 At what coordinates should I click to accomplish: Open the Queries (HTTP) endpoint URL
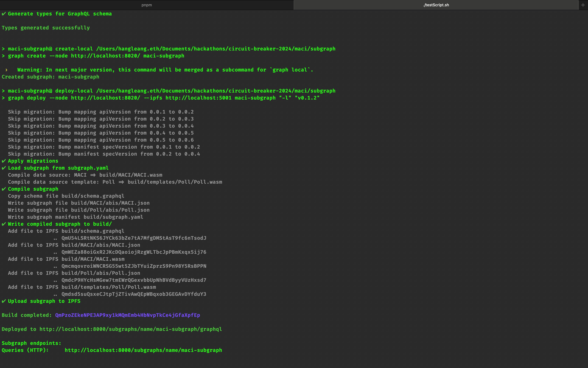coord(143,350)
